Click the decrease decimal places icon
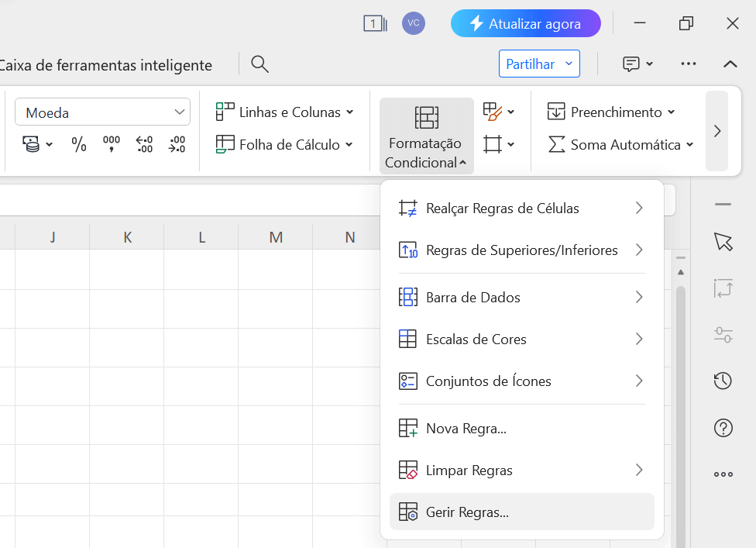Image resolution: width=756 pixels, height=548 pixels. coord(177,144)
